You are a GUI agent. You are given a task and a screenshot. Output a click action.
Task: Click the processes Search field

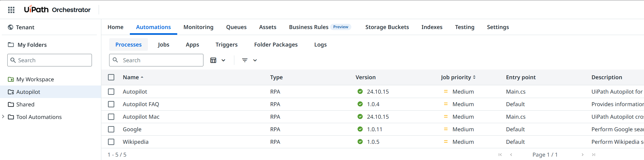[156, 60]
